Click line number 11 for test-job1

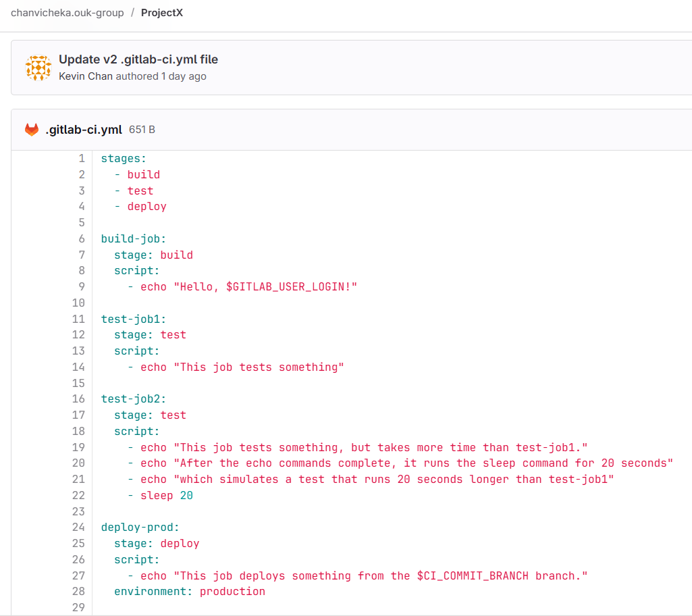pyautogui.click(x=78, y=319)
